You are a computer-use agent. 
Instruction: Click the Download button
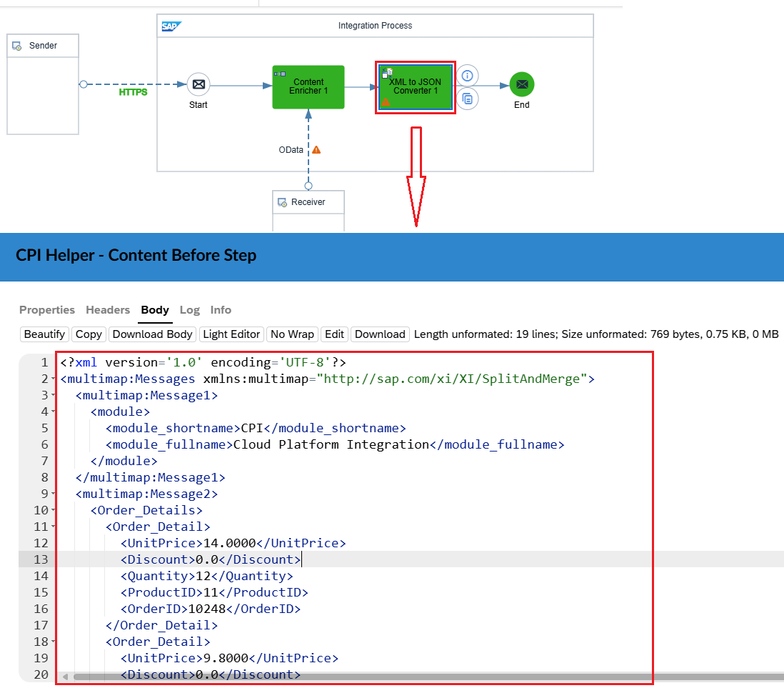tap(380, 334)
